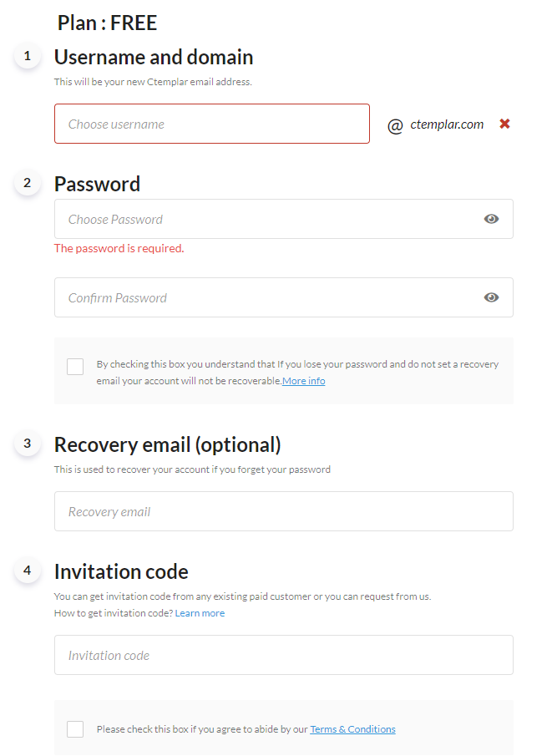Click step 3 number badge

pos(28,443)
